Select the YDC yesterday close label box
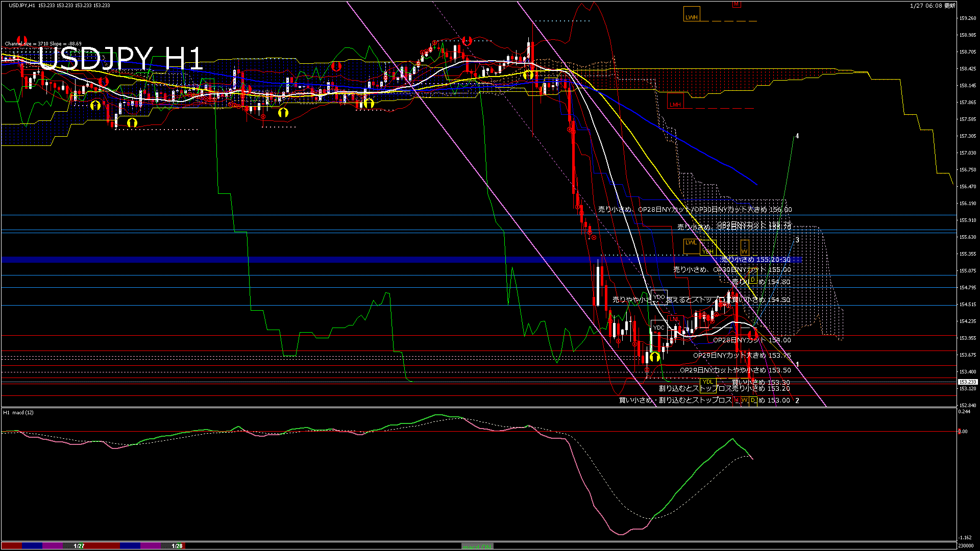 659,328
